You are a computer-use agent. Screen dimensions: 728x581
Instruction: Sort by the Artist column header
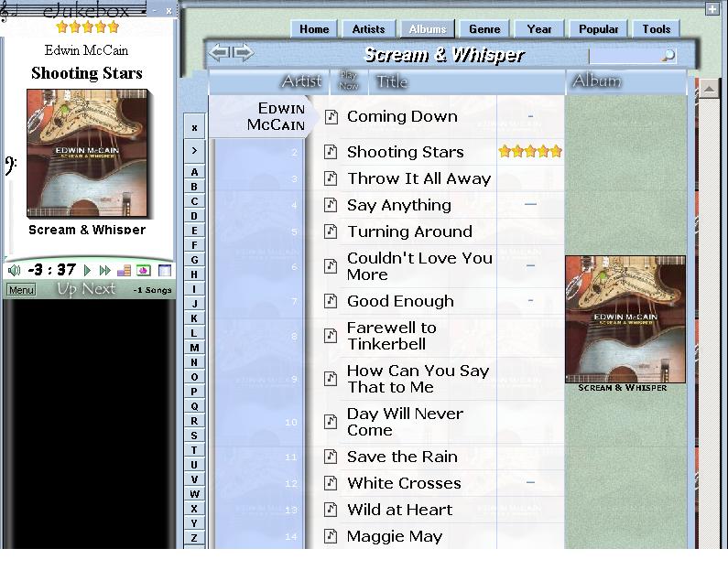[x=269, y=81]
